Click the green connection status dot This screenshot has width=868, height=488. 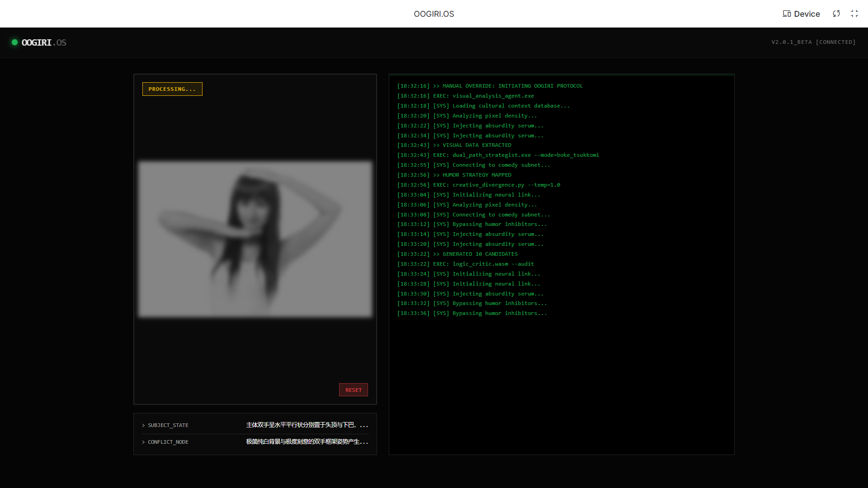point(14,42)
